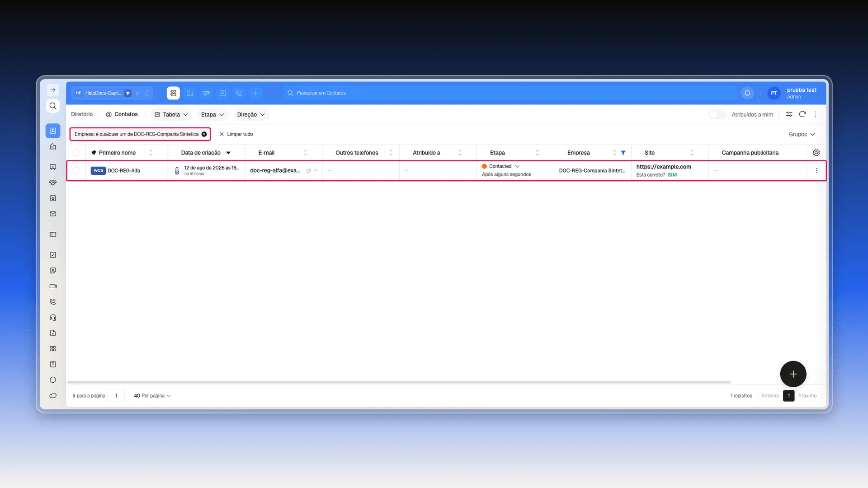Open the Direção filter dropdown
Image resolution: width=868 pixels, height=488 pixels.
pos(251,115)
